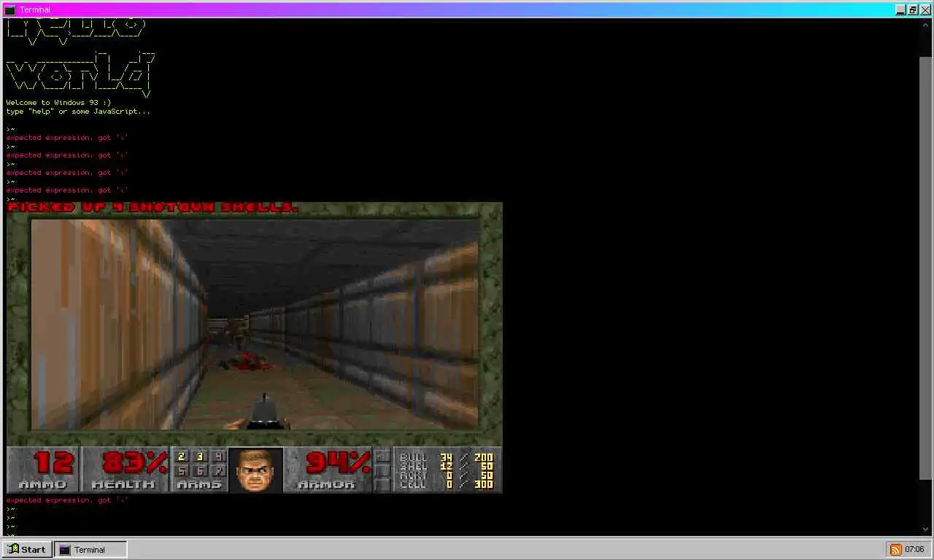Screen dimensions: 934x560
Task: Click the Terminal title bar text
Action: (35, 10)
